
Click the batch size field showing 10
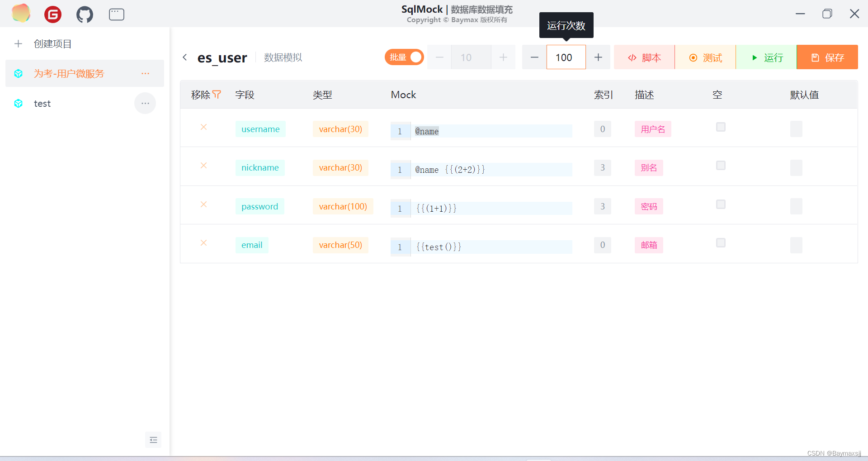(x=471, y=57)
